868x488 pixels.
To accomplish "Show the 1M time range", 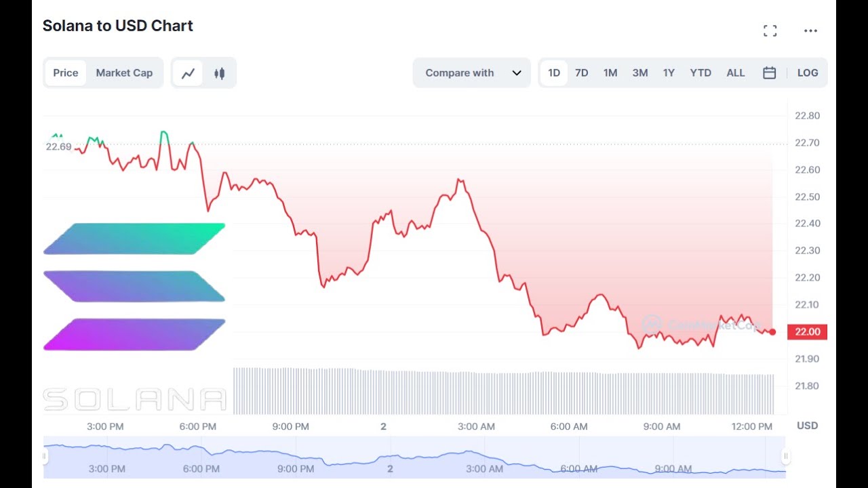I will 610,73.
